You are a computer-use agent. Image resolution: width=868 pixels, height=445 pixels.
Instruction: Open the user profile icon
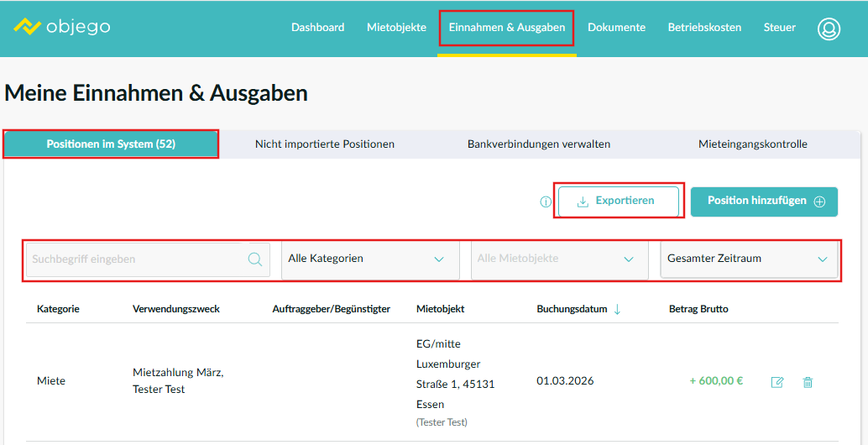coord(829,28)
